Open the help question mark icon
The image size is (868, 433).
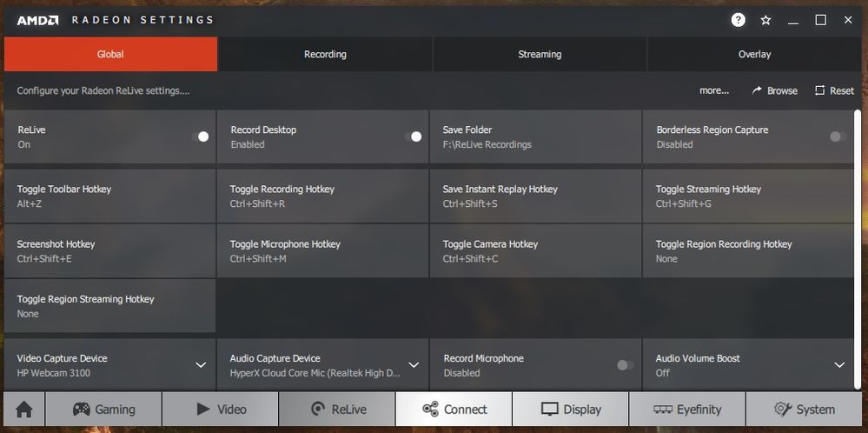(738, 20)
